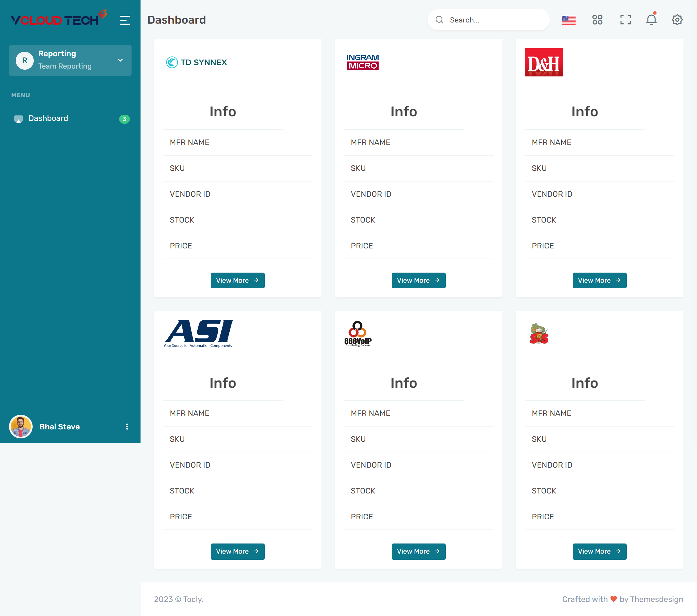Screen dimensions: 697x616
Task: Click PRICE row in 888VoIP card
Action: click(x=418, y=517)
